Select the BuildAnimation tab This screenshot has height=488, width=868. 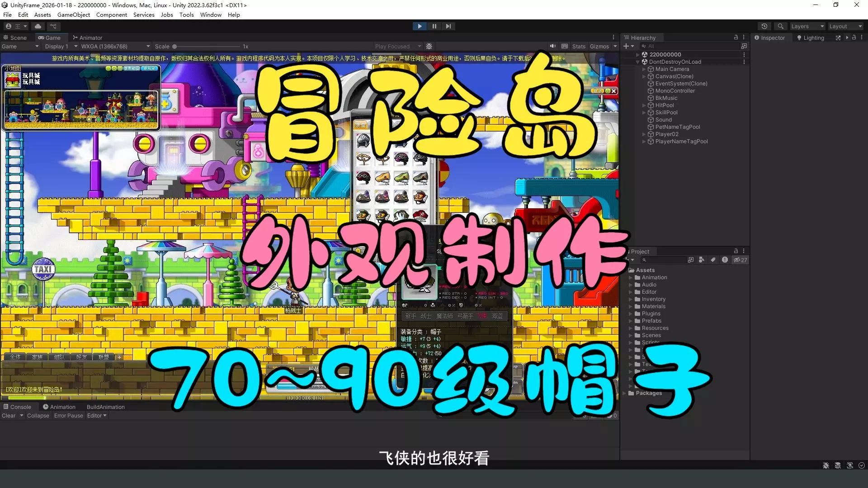click(105, 407)
